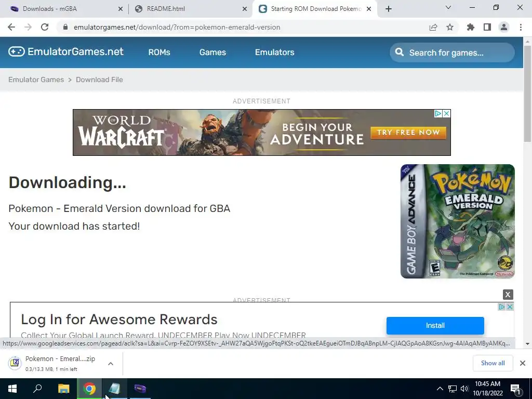Open AdChoices on Warcraft banner
This screenshot has width=532, height=399.
tap(438, 114)
